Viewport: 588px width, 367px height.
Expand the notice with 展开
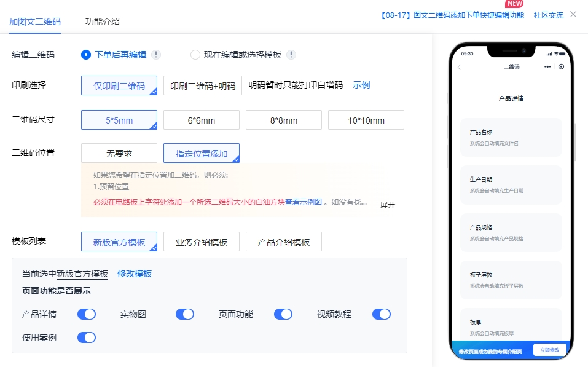[x=387, y=205]
